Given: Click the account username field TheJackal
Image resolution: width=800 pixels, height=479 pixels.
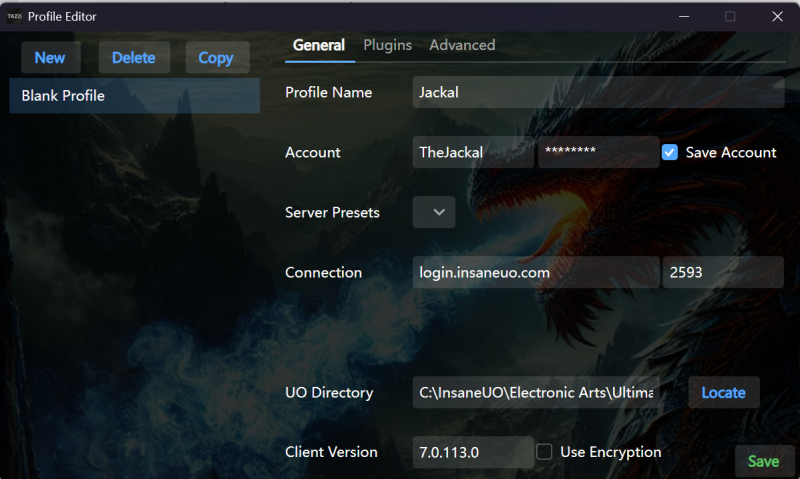Looking at the screenshot, I should click(473, 152).
